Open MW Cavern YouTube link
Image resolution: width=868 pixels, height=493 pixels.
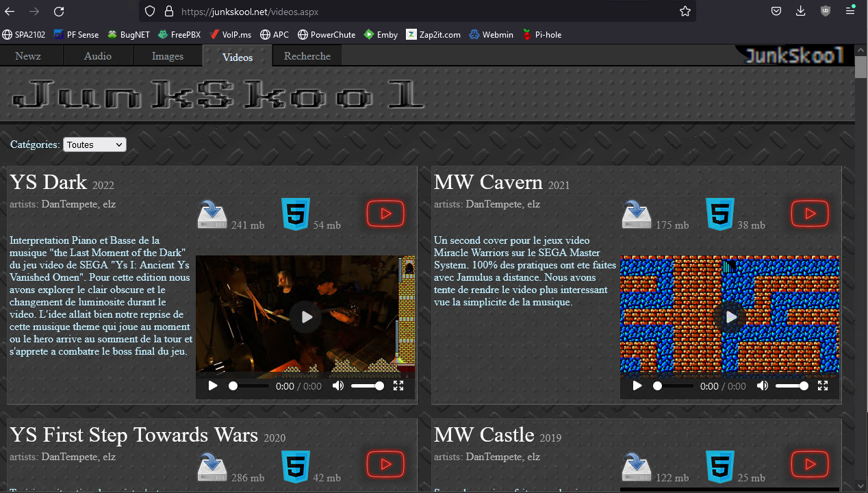pos(810,214)
